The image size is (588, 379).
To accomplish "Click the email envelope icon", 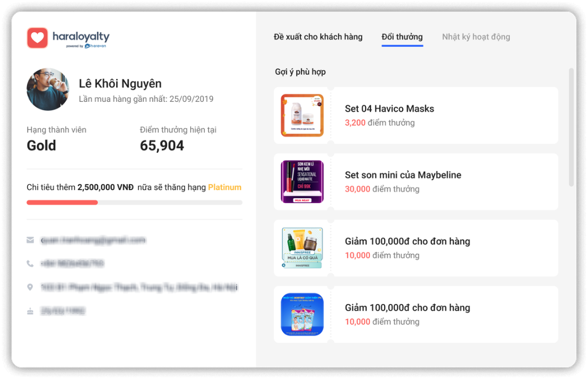I will (30, 240).
